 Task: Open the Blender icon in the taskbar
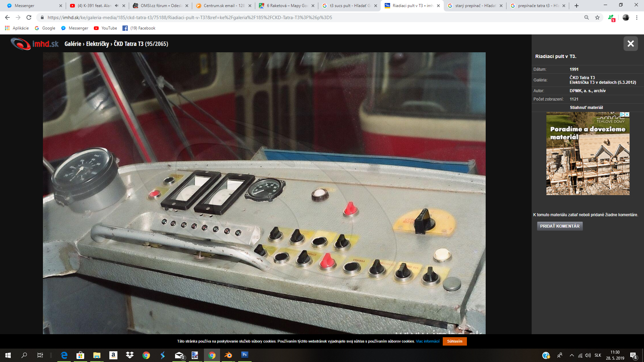click(228, 355)
